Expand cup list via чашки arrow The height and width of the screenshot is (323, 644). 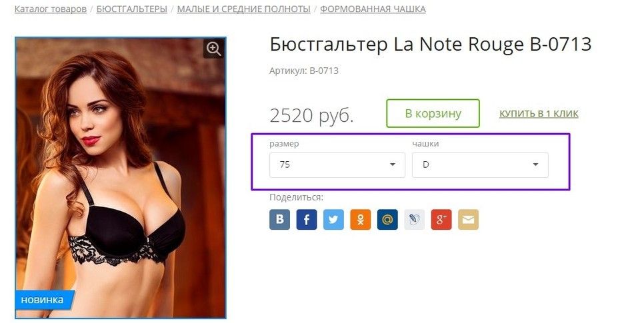pyautogui.click(x=535, y=164)
